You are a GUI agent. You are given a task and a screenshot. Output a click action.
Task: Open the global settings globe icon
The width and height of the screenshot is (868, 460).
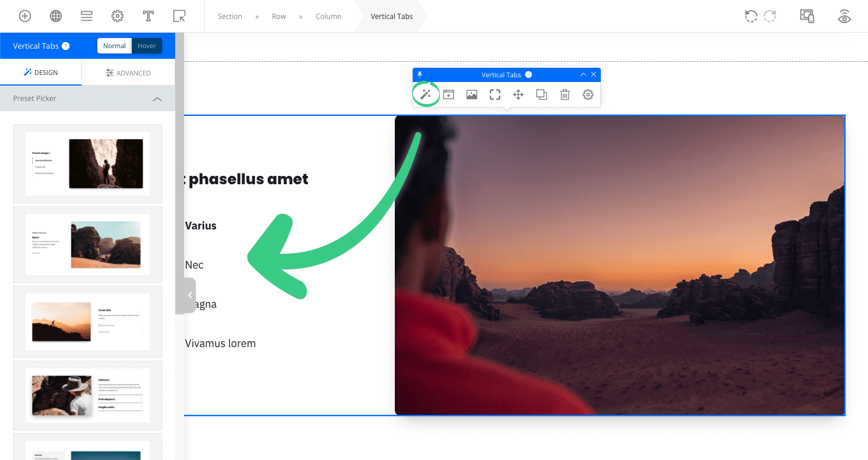(x=56, y=16)
